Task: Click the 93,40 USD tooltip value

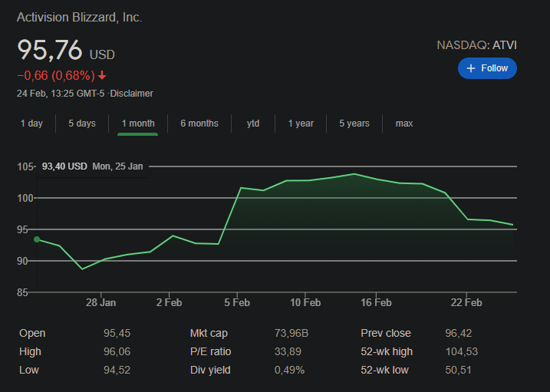Action: tap(64, 166)
